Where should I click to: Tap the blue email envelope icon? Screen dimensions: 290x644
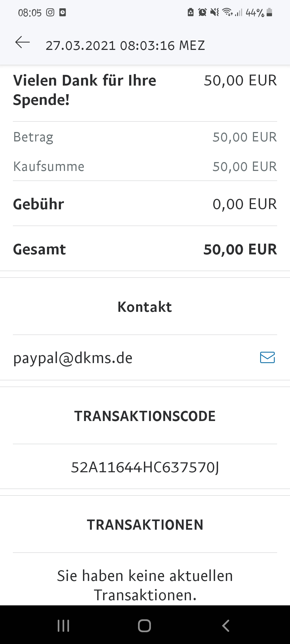(267, 357)
